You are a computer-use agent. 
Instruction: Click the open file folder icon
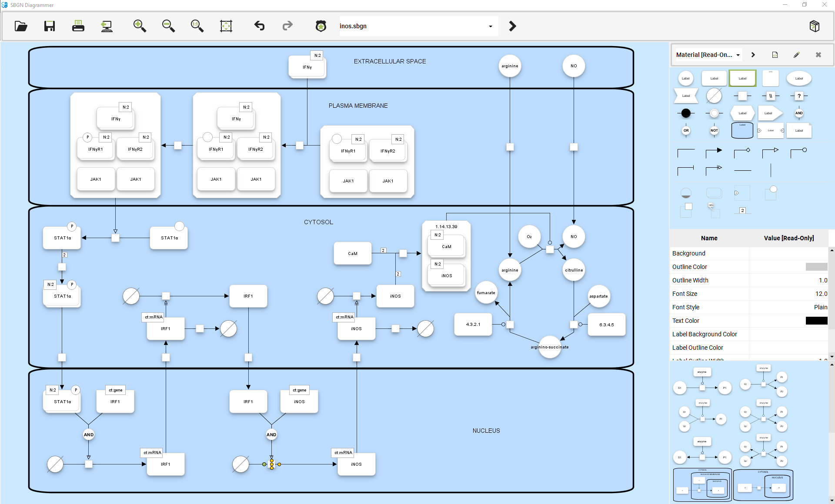(21, 27)
